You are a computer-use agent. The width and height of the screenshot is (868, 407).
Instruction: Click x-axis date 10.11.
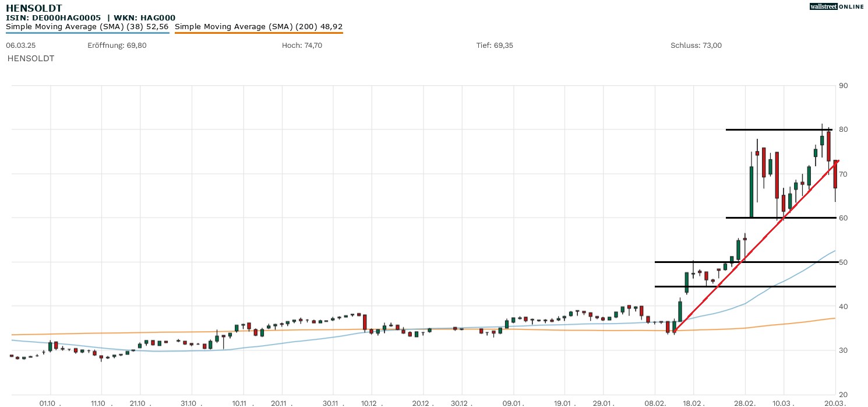coord(243,403)
